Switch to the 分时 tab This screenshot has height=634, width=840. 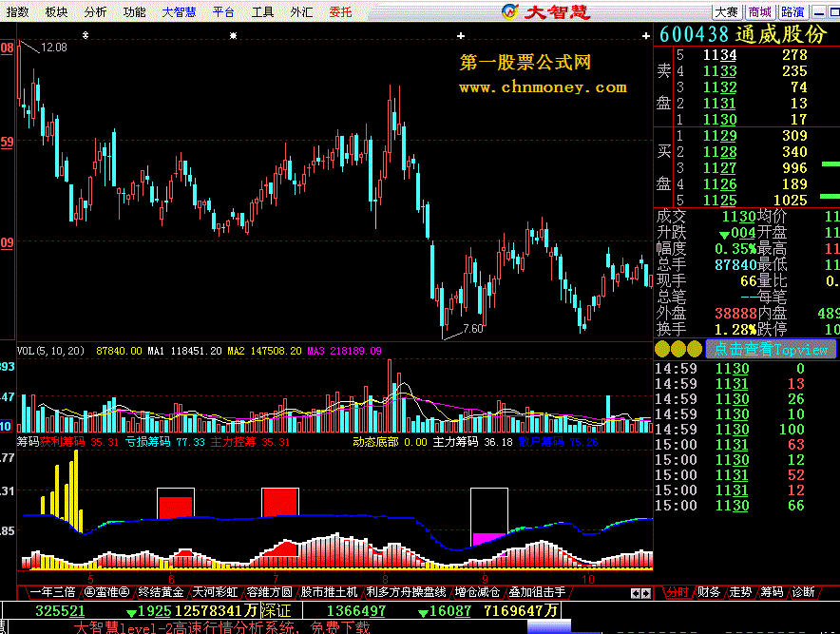point(678,592)
